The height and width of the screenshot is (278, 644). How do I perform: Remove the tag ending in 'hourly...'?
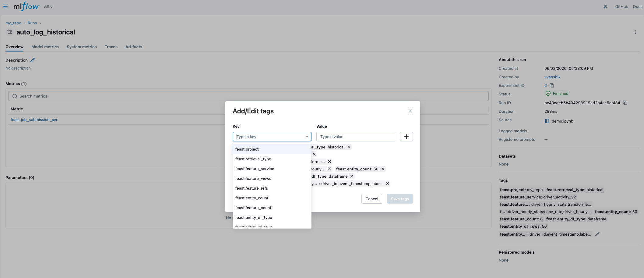[x=329, y=169]
